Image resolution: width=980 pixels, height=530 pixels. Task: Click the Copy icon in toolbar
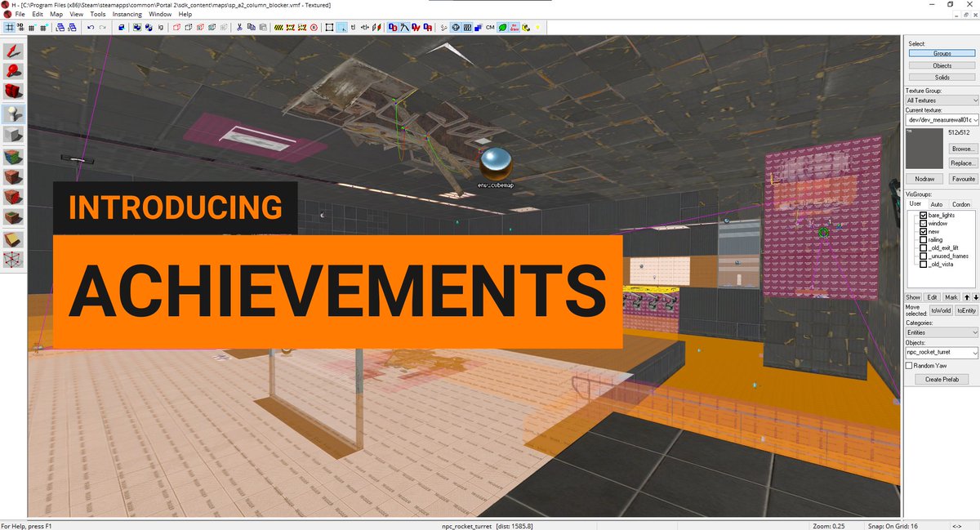[251, 27]
